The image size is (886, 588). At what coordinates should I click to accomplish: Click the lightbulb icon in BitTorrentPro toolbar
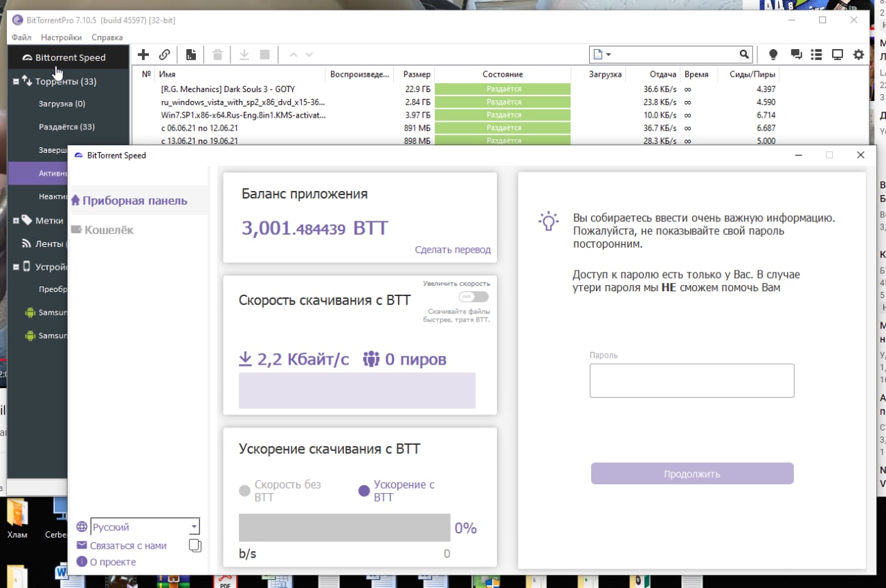[x=773, y=55]
